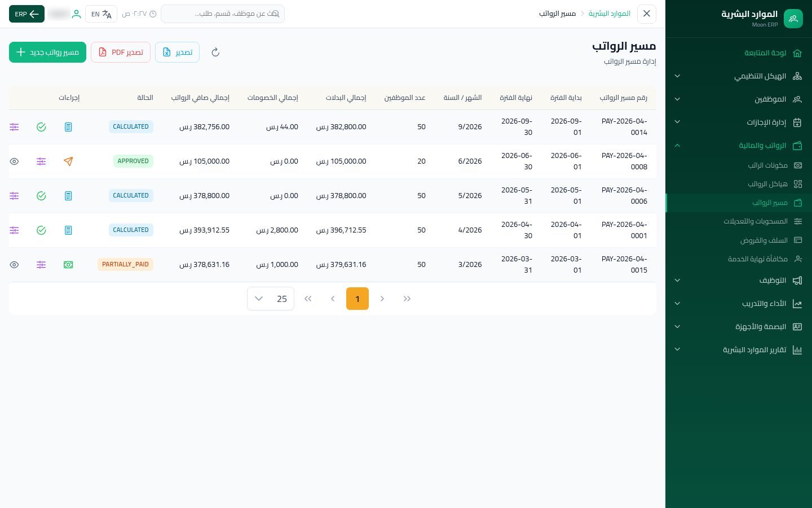Click payroll number PAY-2026-04-0008
The width and height of the screenshot is (812, 508).
(624, 161)
